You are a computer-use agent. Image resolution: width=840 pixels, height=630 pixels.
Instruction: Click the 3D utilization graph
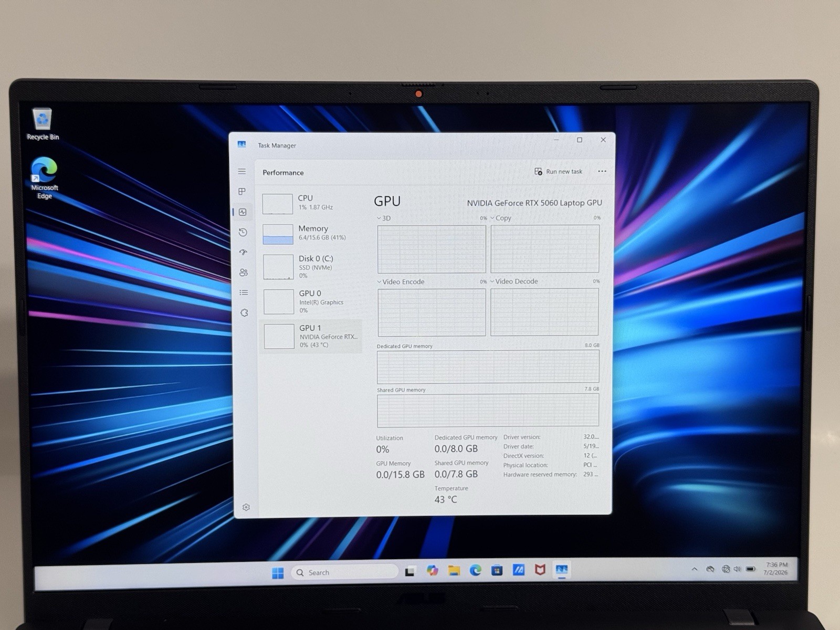(432, 249)
